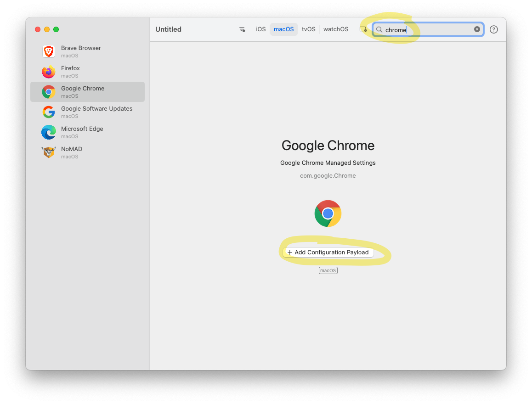Viewport: 532px width, 404px height.
Task: Click the macOS badge under the button
Action: pos(328,270)
